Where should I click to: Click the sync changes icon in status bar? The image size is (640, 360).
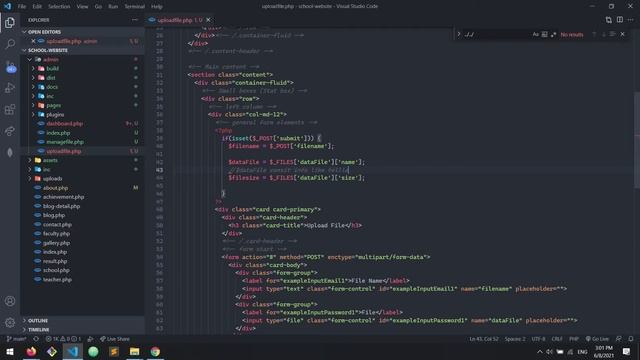coord(36,339)
